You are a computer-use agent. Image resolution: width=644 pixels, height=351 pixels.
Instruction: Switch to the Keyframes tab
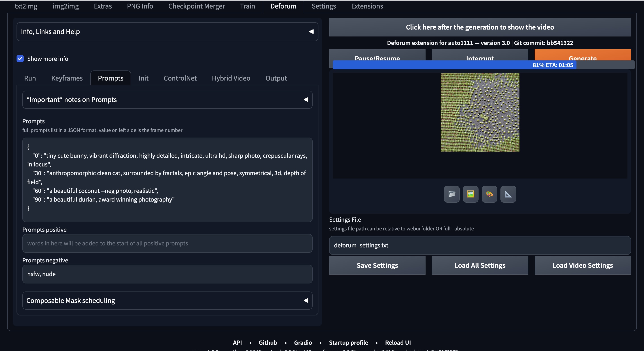[x=67, y=78]
